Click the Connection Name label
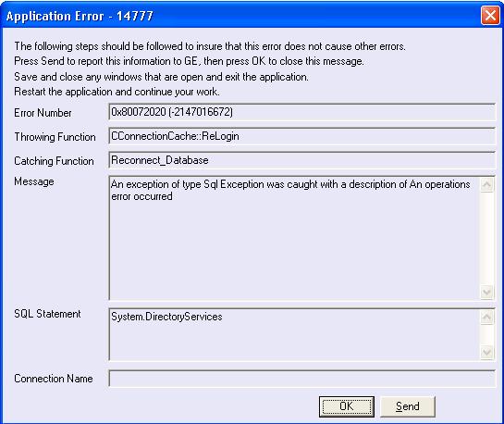Viewport: 504px width, 424px height. pos(54,379)
